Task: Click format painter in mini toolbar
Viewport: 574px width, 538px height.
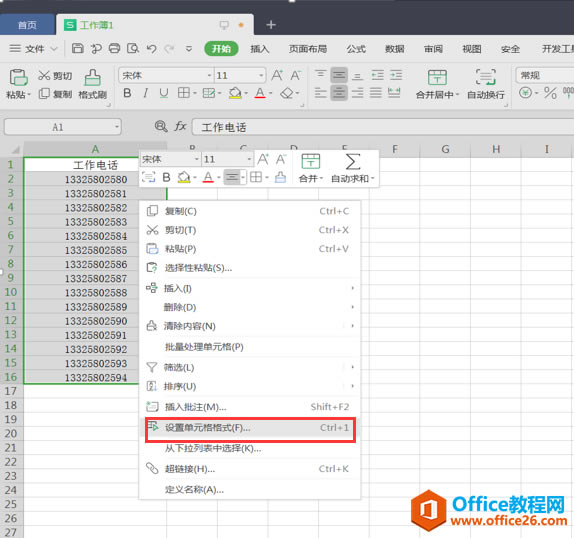Action: (x=280, y=178)
